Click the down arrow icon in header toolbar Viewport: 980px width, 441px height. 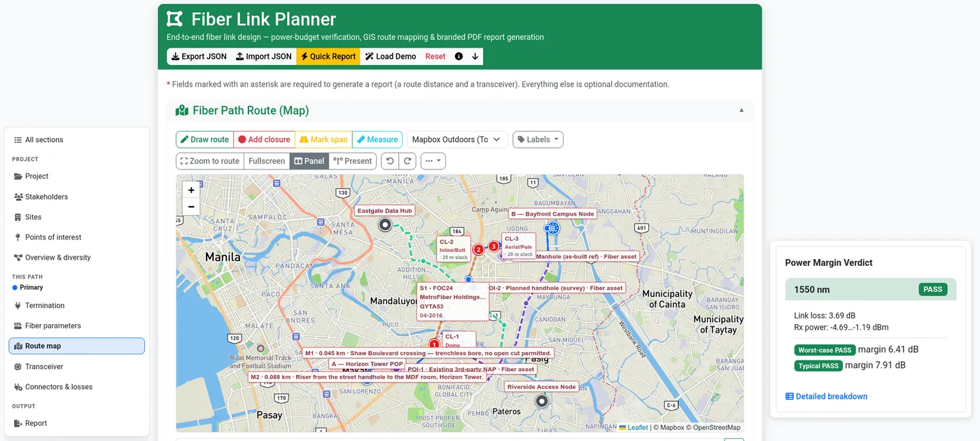click(x=475, y=57)
